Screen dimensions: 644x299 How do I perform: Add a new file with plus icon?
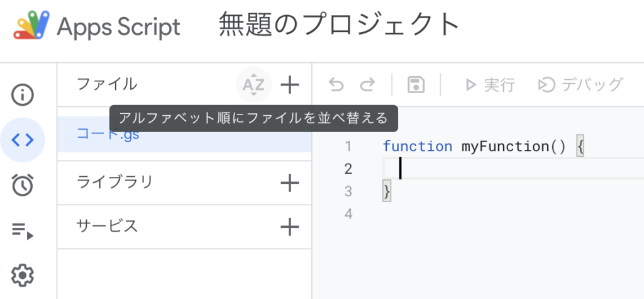289,85
